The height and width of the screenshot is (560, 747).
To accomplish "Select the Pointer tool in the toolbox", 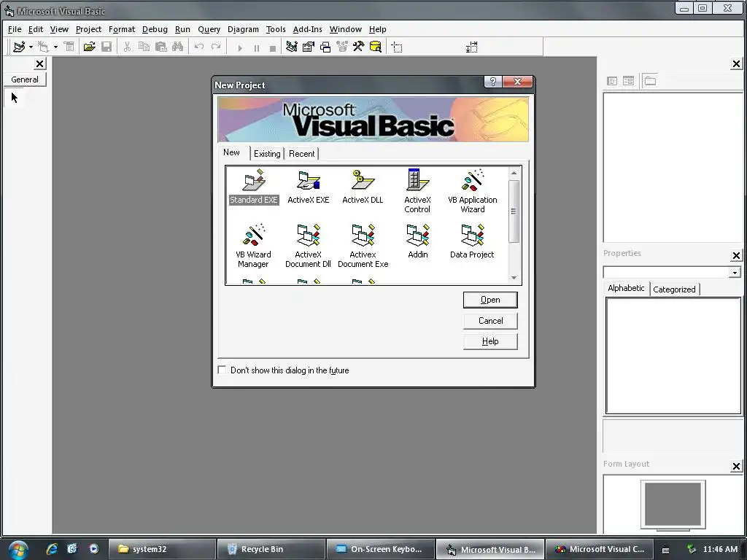I will point(15,98).
